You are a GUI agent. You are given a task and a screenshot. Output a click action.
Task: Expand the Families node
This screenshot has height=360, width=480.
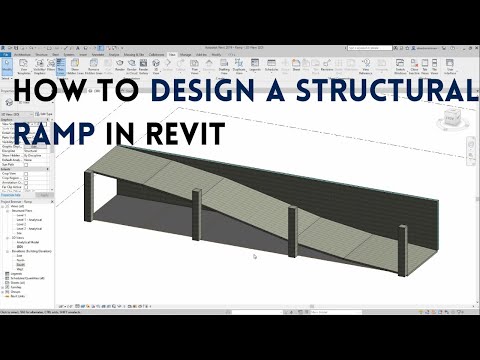point(3,287)
